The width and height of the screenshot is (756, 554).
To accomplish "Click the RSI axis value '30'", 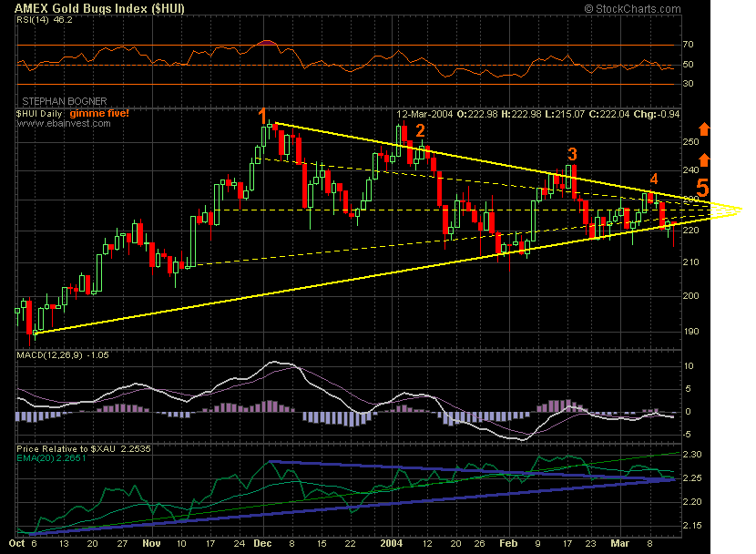I will click(x=688, y=84).
